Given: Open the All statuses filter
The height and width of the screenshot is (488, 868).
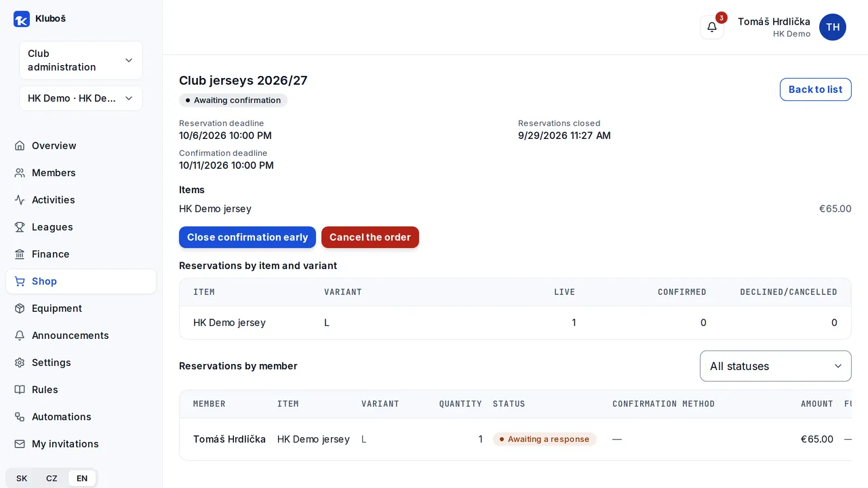Looking at the screenshot, I should coord(775,366).
